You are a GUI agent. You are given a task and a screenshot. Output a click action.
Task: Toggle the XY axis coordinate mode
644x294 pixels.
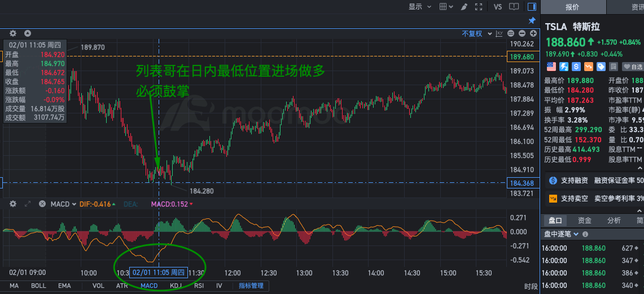click(x=500, y=34)
